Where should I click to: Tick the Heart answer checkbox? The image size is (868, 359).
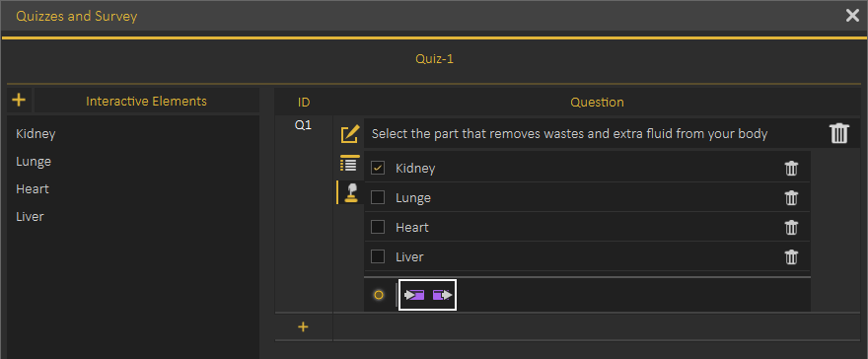point(378,228)
